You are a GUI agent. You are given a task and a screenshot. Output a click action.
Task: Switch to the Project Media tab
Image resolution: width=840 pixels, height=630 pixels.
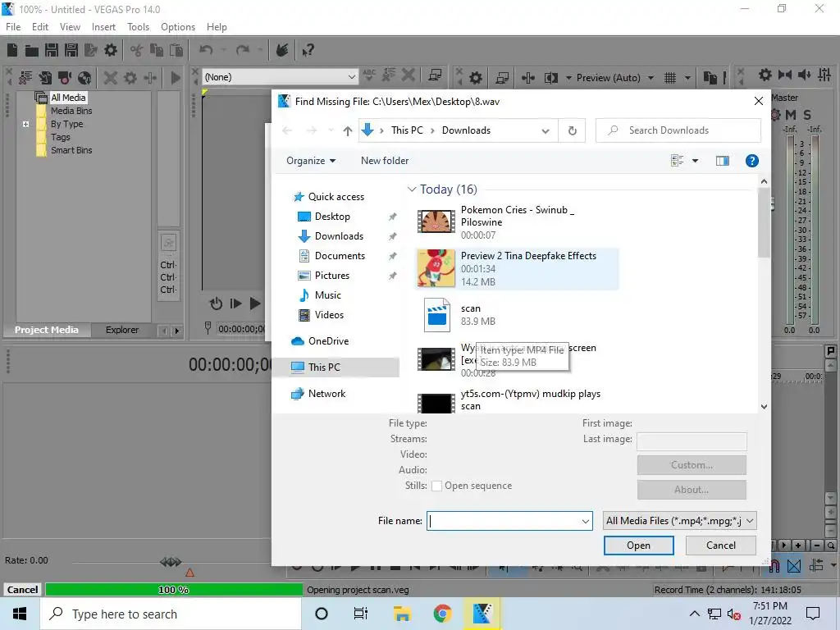[x=47, y=330]
